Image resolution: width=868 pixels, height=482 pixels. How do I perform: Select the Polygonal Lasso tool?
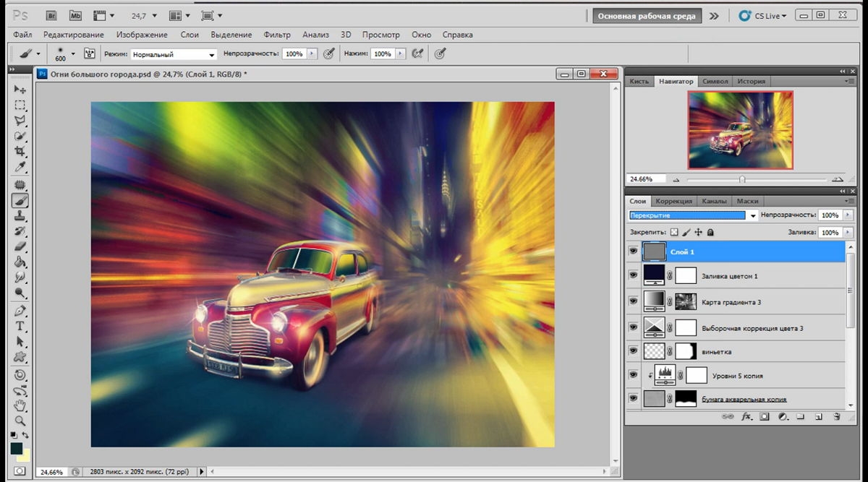(x=20, y=120)
